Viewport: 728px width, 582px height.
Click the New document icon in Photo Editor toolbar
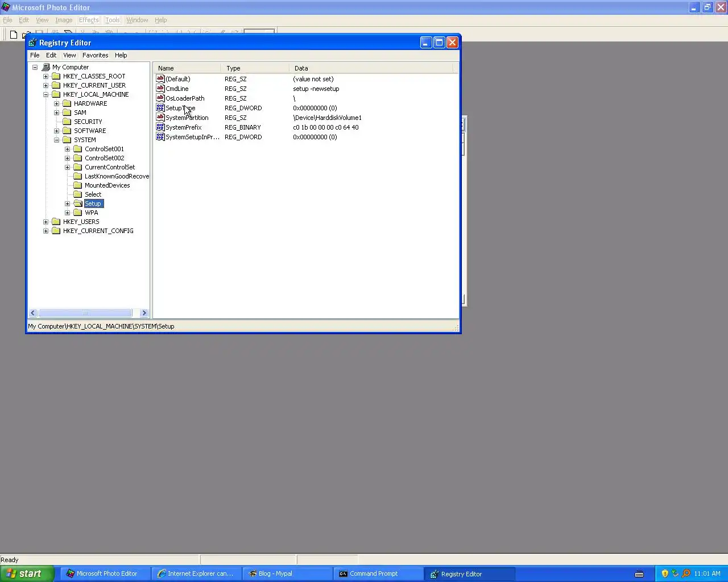[14, 35]
